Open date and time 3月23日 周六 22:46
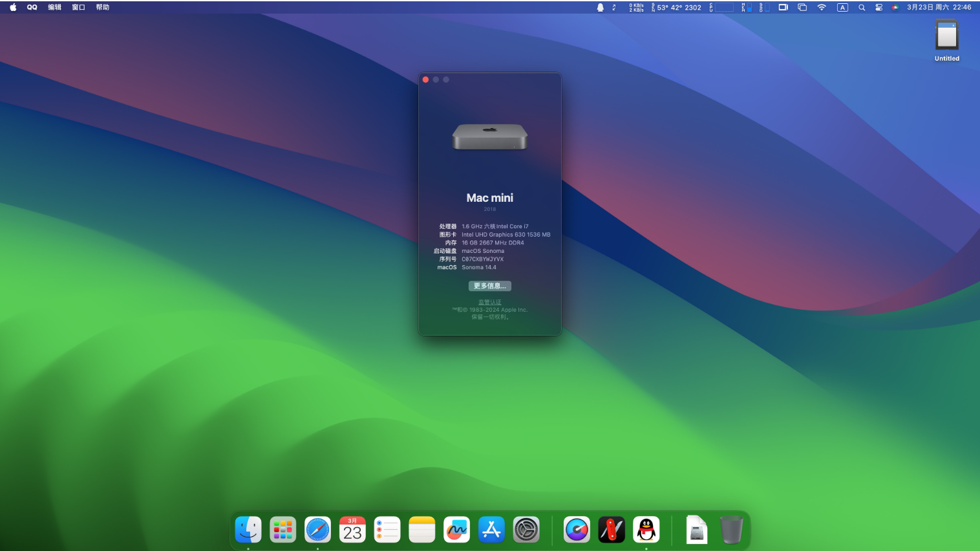This screenshot has width=980, height=551. pyautogui.click(x=939, y=7)
